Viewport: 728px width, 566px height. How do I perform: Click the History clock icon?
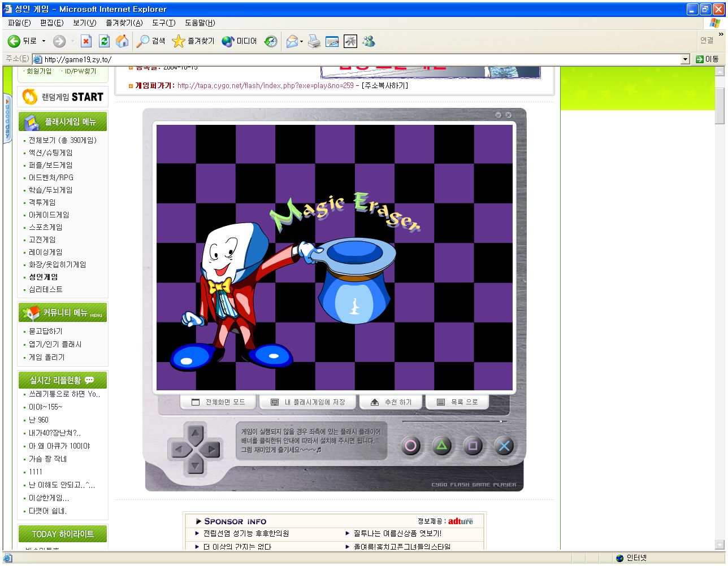271,41
